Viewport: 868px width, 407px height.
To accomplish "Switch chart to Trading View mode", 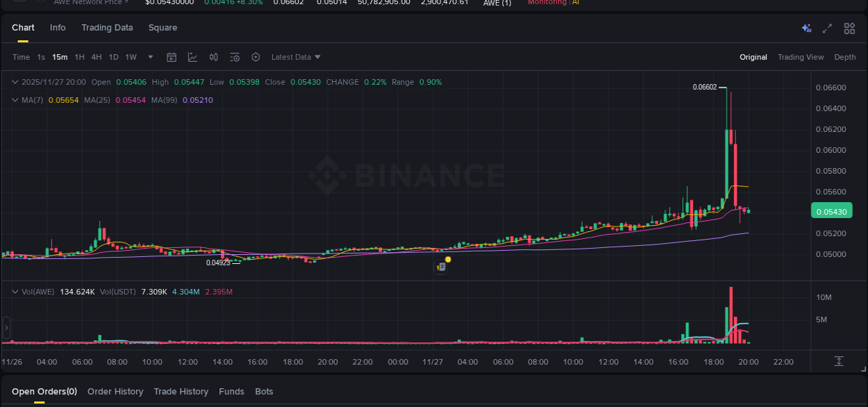I will [x=801, y=57].
